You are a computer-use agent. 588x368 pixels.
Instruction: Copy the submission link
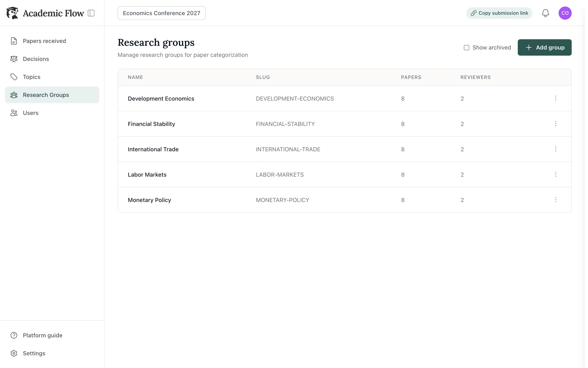coord(499,13)
